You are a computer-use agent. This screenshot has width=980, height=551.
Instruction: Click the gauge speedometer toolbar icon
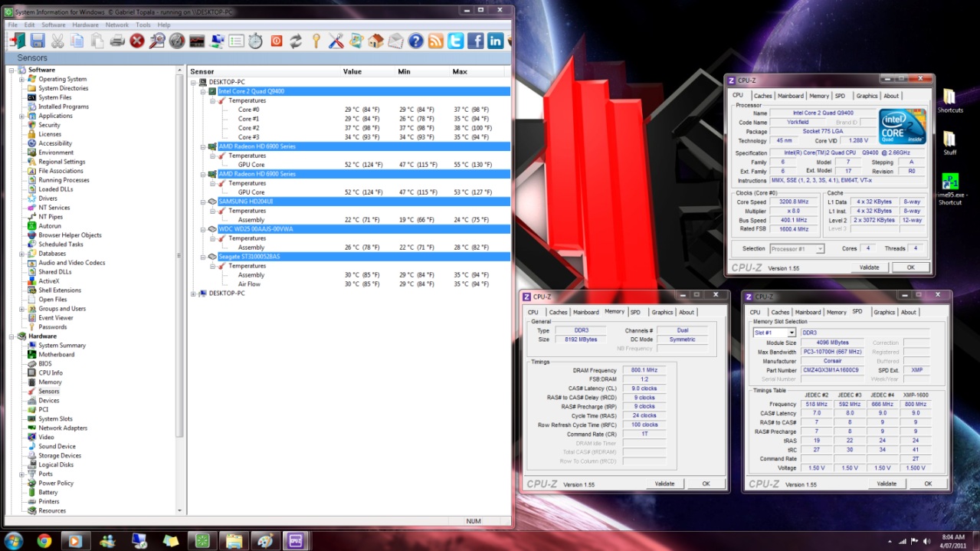point(177,41)
